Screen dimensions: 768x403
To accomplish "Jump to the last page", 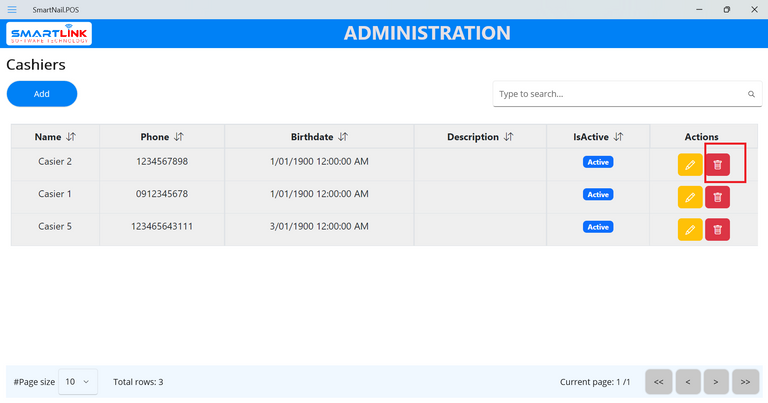I will (x=745, y=382).
